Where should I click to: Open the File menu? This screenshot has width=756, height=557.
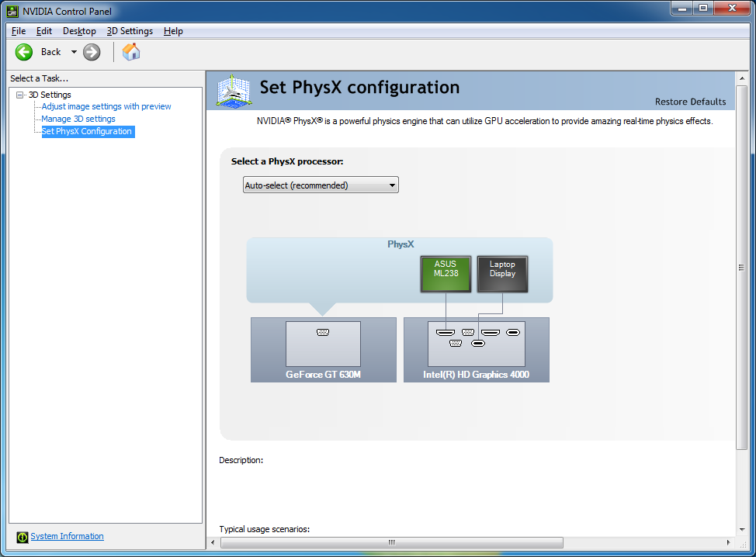(x=19, y=31)
